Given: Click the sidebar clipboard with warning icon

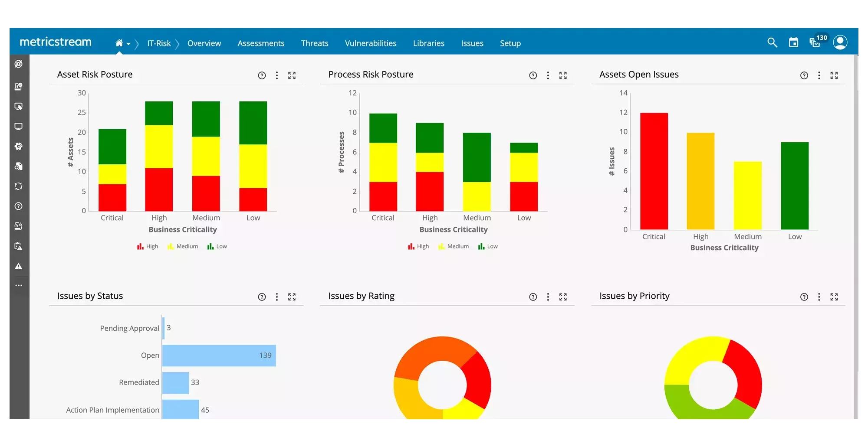Looking at the screenshot, I should click(18, 246).
